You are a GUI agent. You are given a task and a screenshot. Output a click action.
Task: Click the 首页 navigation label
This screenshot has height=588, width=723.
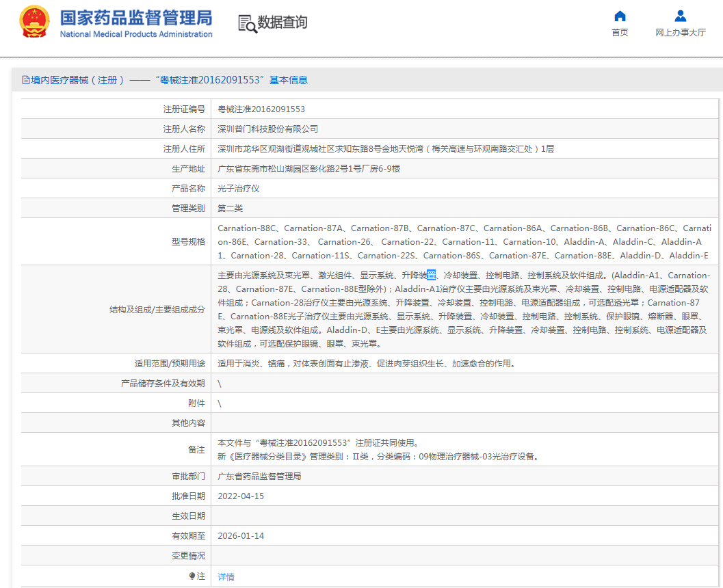coord(620,33)
